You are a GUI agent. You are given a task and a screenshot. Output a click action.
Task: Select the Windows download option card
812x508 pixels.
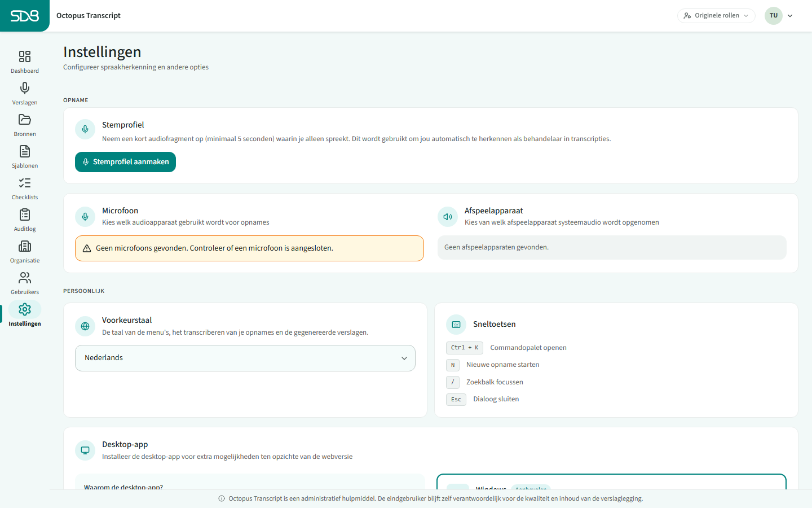(x=611, y=482)
